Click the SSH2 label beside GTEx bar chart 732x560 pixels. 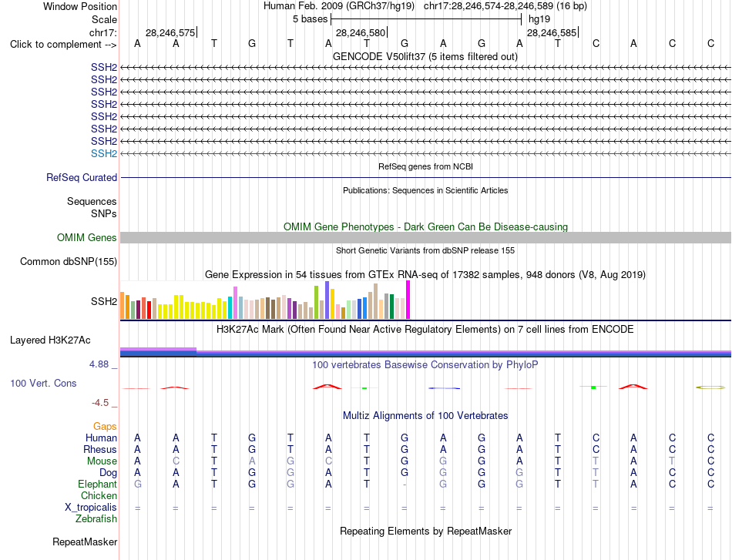(x=104, y=301)
